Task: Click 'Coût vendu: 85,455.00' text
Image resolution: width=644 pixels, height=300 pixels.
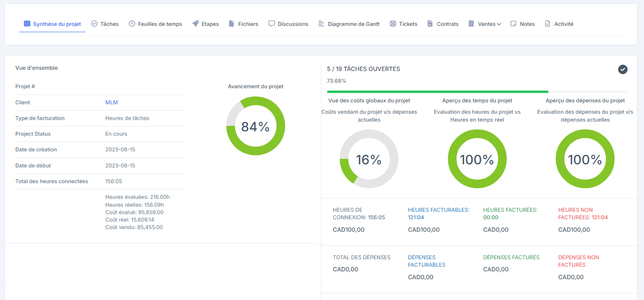Action: pos(134,227)
